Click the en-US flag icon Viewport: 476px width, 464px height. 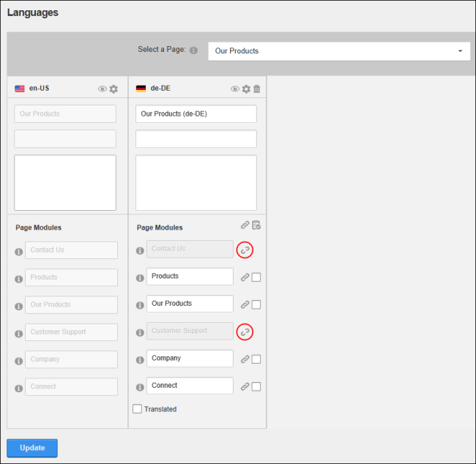(x=20, y=89)
